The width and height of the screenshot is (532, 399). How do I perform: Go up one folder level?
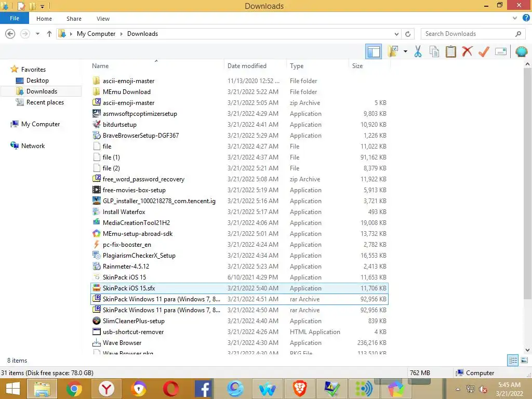(x=49, y=34)
